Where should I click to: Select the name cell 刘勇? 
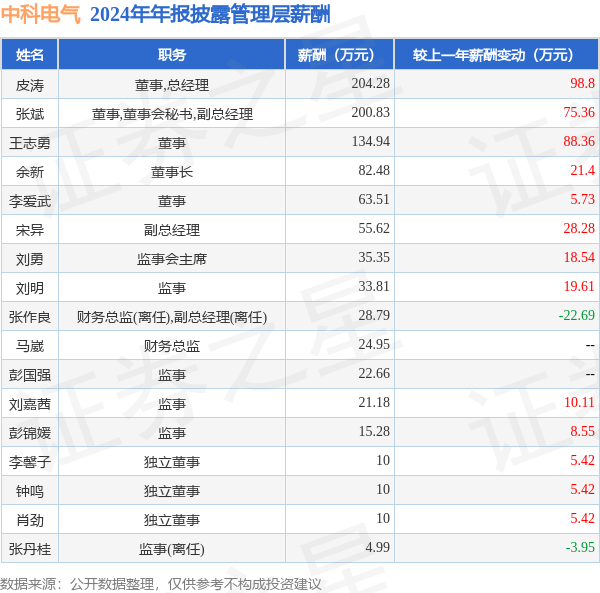(30, 259)
